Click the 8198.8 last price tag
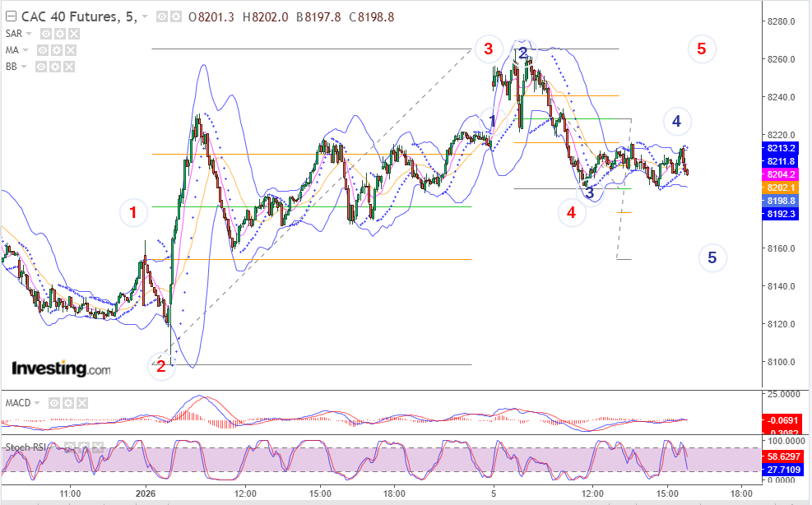812x505 pixels. click(779, 201)
